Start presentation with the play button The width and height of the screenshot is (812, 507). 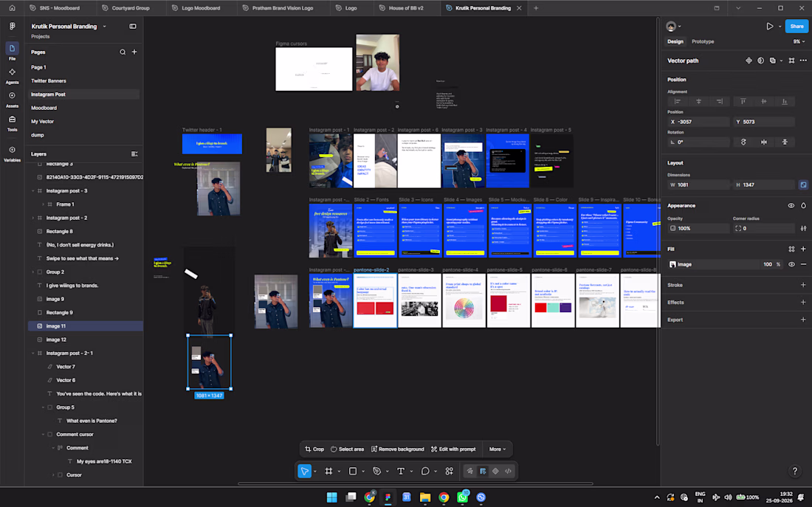click(x=769, y=27)
